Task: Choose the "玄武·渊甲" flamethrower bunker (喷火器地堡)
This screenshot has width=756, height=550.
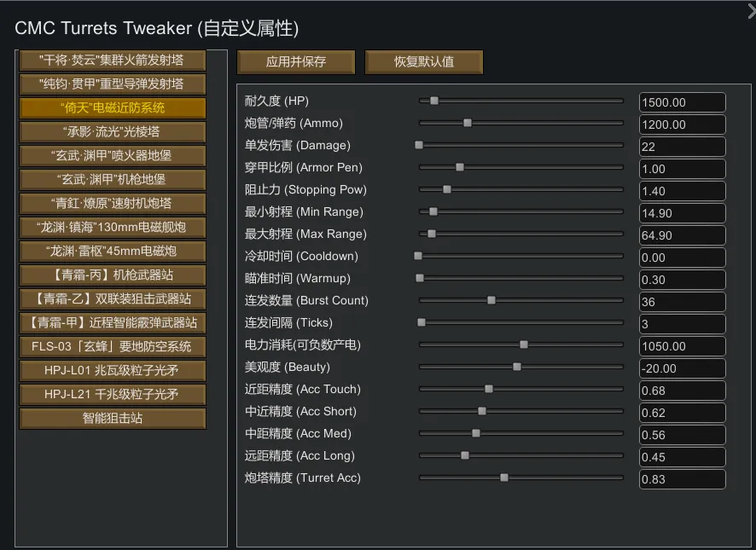Action: pos(112,156)
